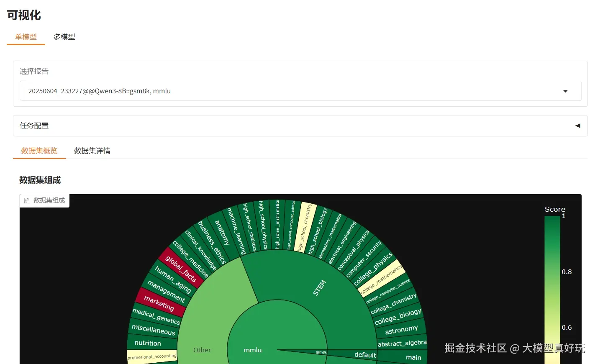The width and height of the screenshot is (595, 364).
Task: Click the dropdown arrow of report selector
Action: (565, 91)
